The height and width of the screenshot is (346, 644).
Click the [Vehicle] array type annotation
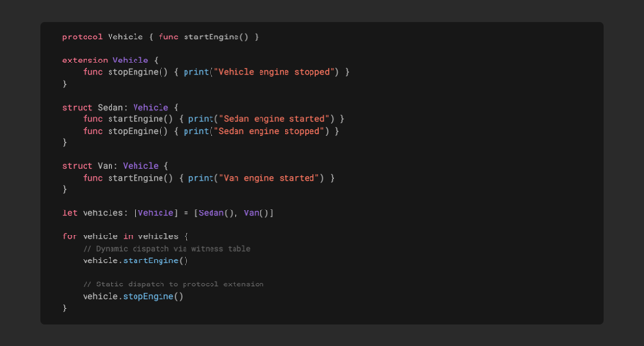156,213
